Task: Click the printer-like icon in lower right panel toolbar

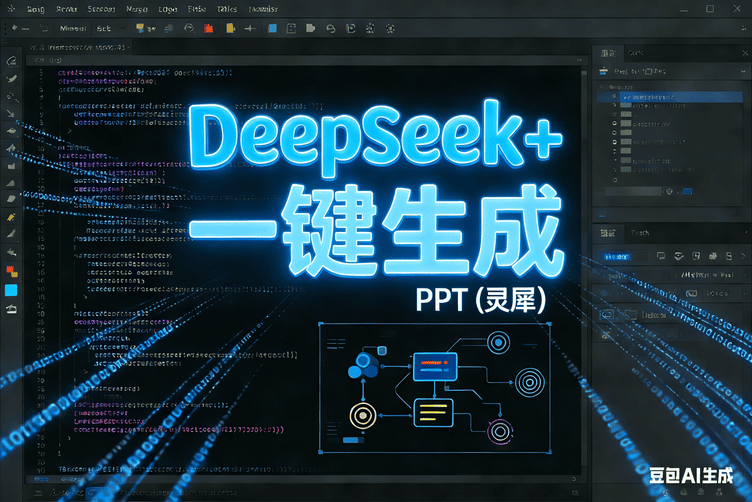Action: pos(713,256)
